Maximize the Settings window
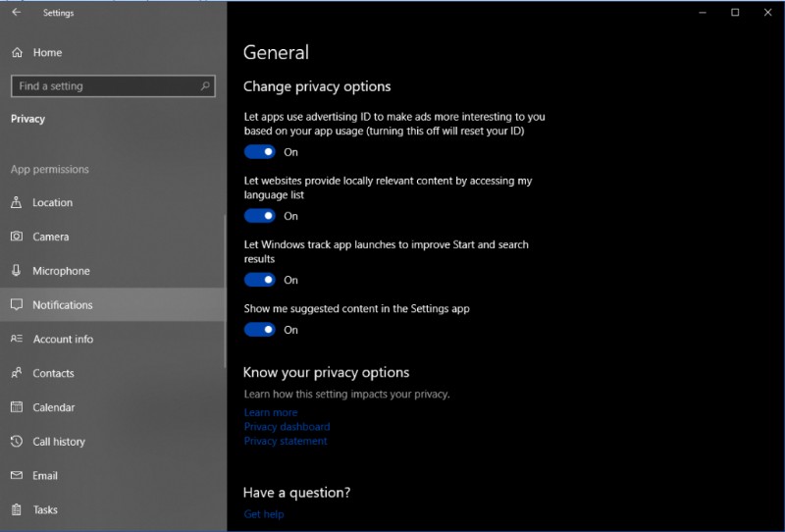The width and height of the screenshot is (785, 532). 735,13
